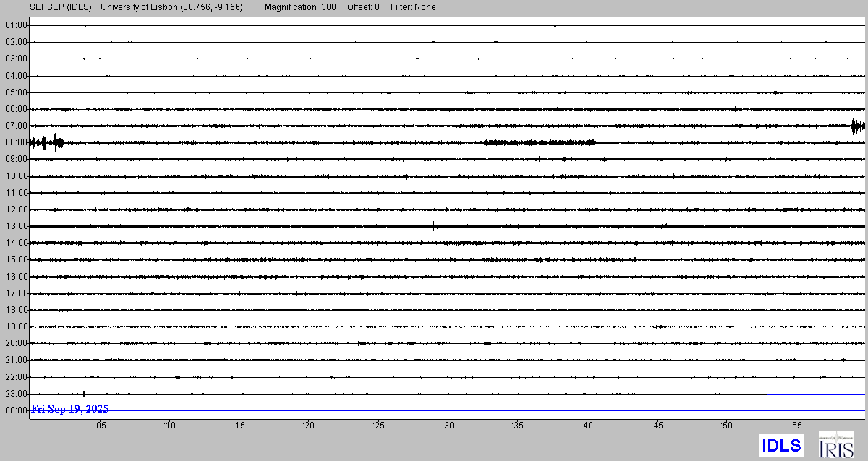Click the 13:00 hour row label
The width and height of the screenshot is (868, 461).
16,226
